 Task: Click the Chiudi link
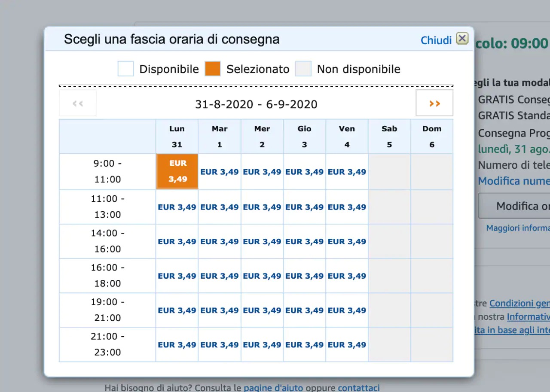[x=436, y=40]
